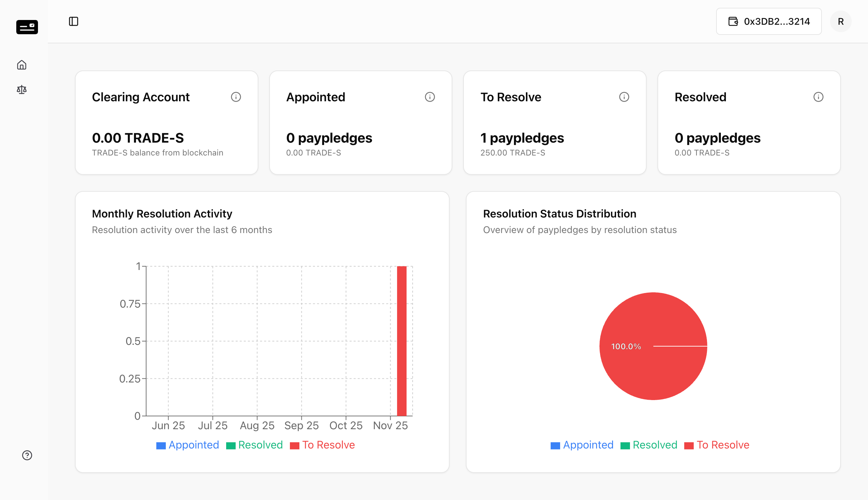
Task: Show info for Resolved card
Action: (x=818, y=97)
